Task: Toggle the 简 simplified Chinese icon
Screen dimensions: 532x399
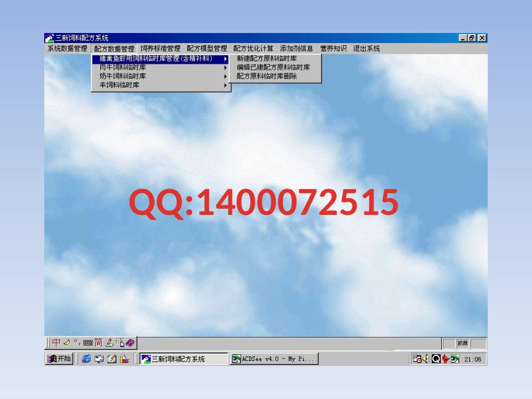Action: [99, 342]
